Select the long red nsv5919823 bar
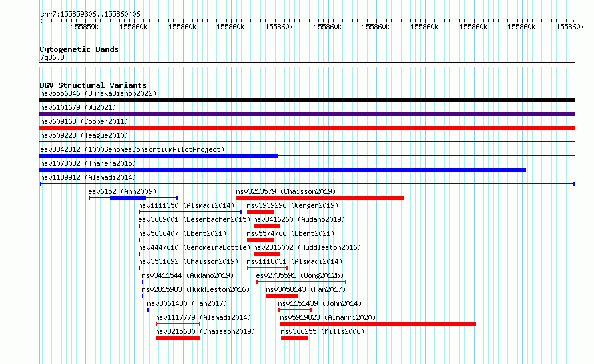Image resolution: width=594 pixels, height=364 pixels. (x=378, y=324)
